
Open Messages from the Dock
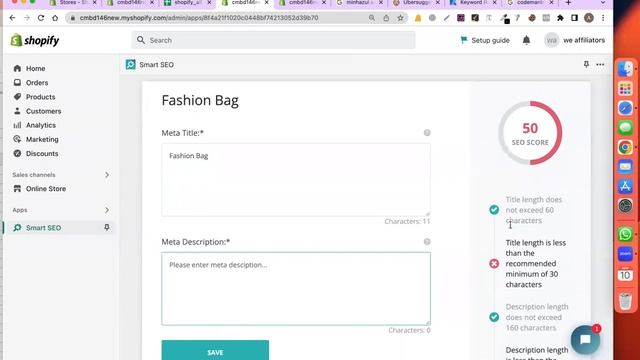[625, 128]
